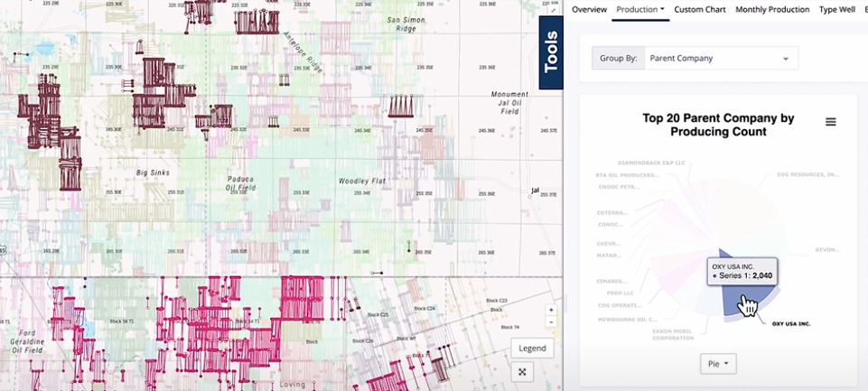Change chart type with Pie dropdown
Image resolution: width=868 pixels, height=391 pixels.
click(719, 364)
